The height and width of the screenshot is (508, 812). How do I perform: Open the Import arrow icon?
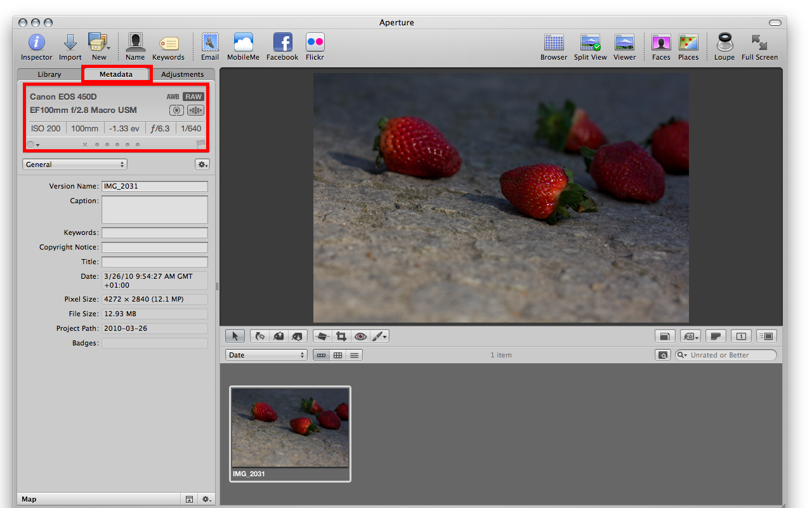click(70, 43)
